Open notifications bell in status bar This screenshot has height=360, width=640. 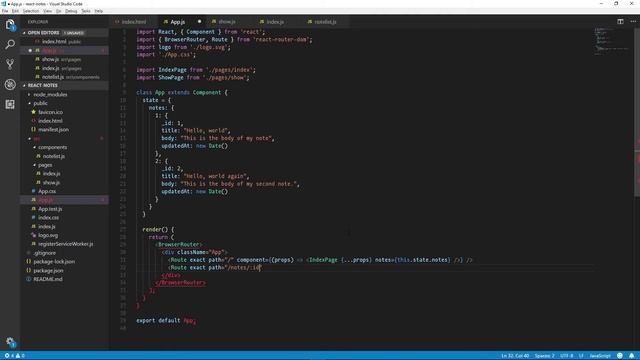(631, 356)
